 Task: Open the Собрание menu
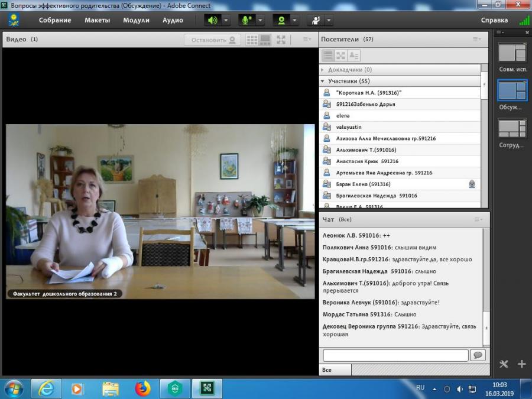point(55,20)
